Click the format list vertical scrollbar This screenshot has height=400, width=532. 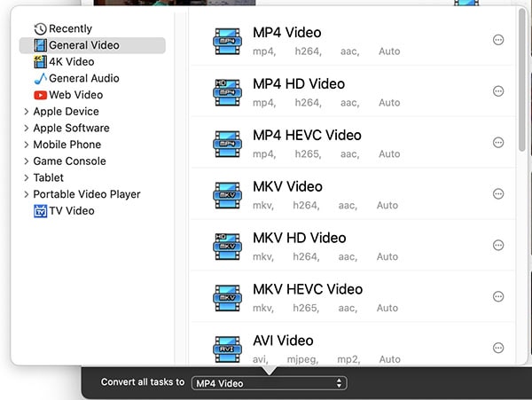pos(522,80)
